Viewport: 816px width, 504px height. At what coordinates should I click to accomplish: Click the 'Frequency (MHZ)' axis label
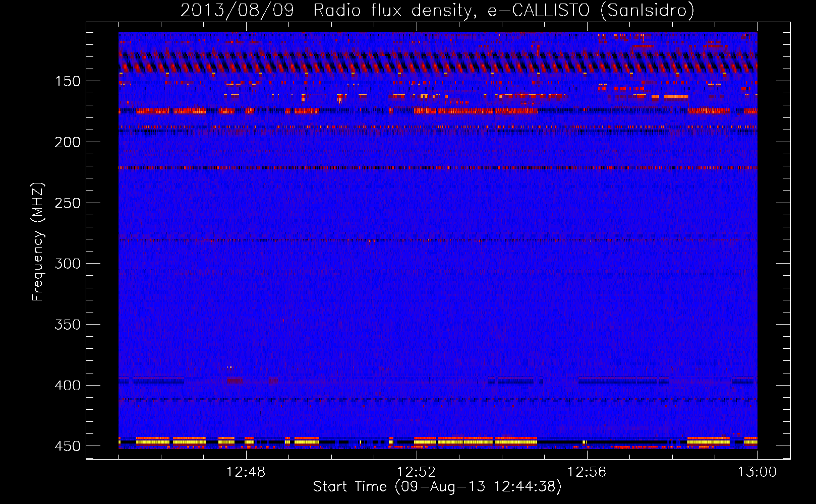tap(38, 242)
